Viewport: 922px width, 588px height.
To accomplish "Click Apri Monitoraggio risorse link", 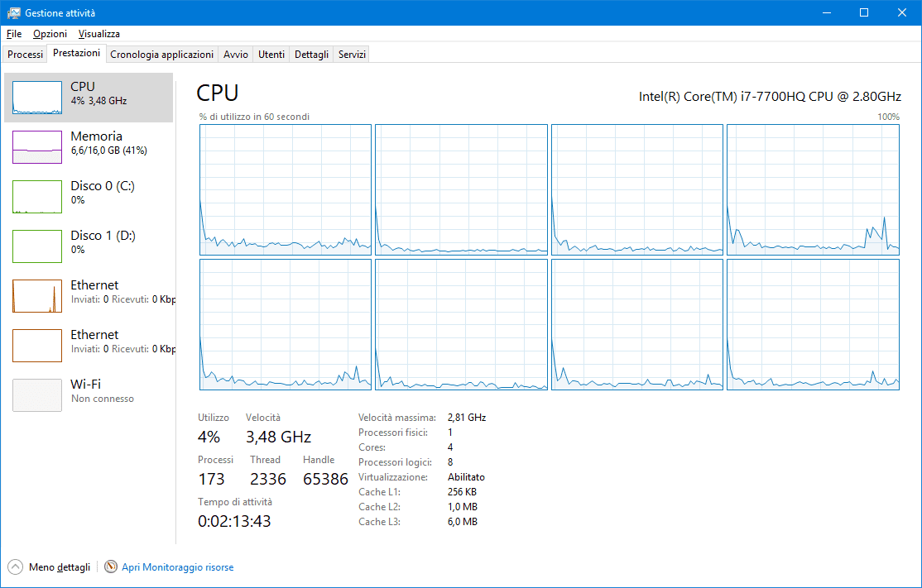I will pyautogui.click(x=177, y=567).
